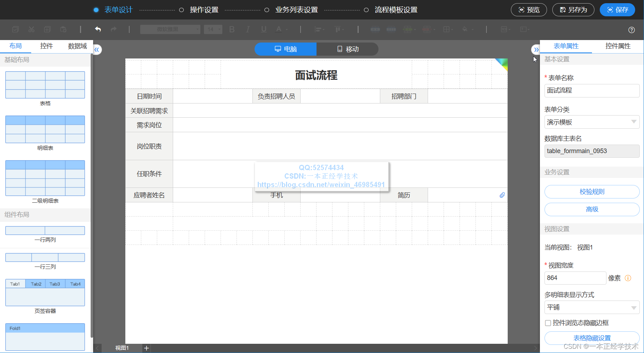
Task: Toggle italic formatting
Action: 248,29
